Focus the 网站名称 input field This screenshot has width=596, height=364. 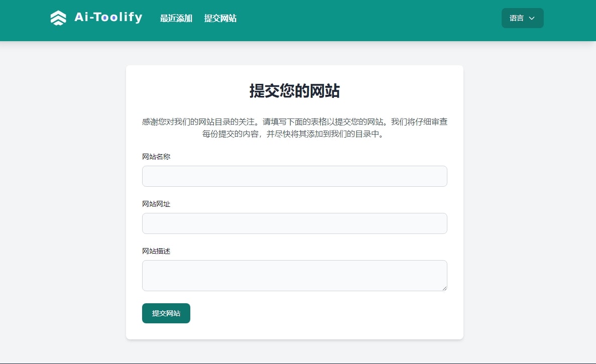[x=294, y=176]
